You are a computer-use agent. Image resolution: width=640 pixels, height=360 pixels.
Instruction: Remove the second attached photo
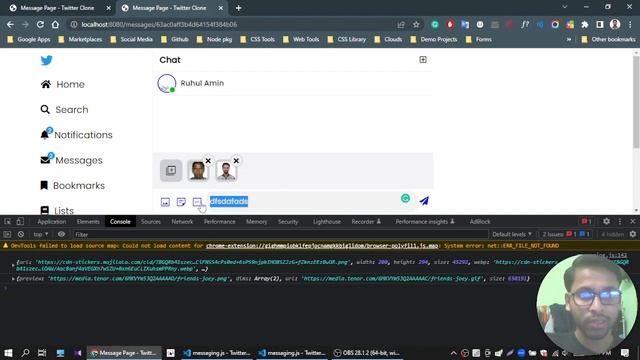tap(236, 161)
